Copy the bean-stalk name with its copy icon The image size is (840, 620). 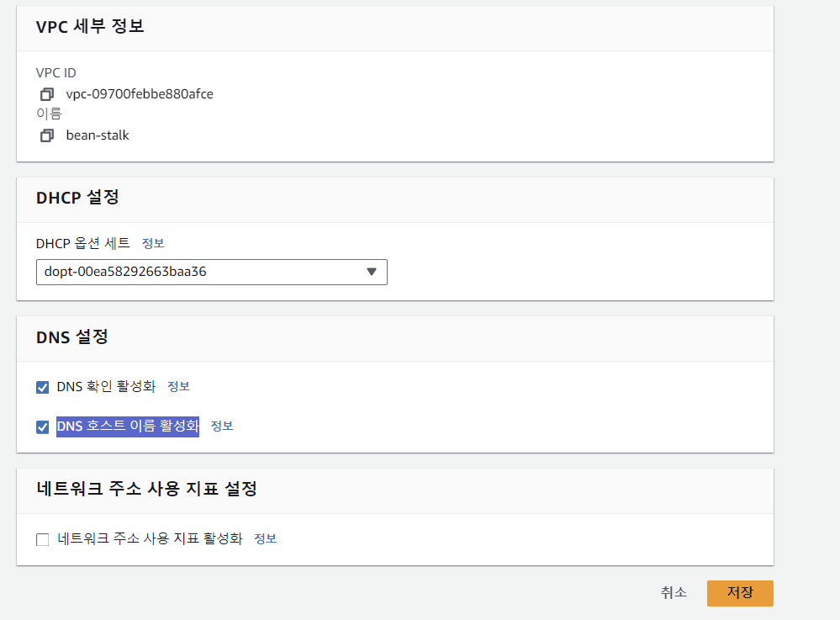click(x=47, y=135)
